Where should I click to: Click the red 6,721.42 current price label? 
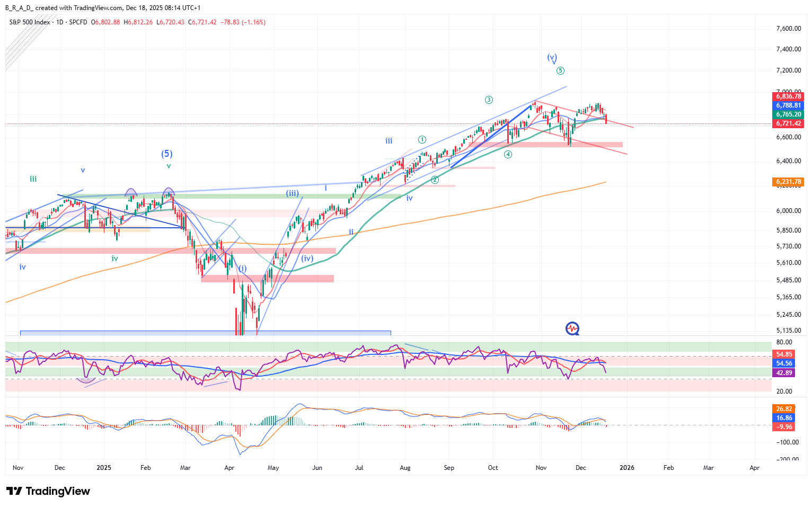pos(789,123)
